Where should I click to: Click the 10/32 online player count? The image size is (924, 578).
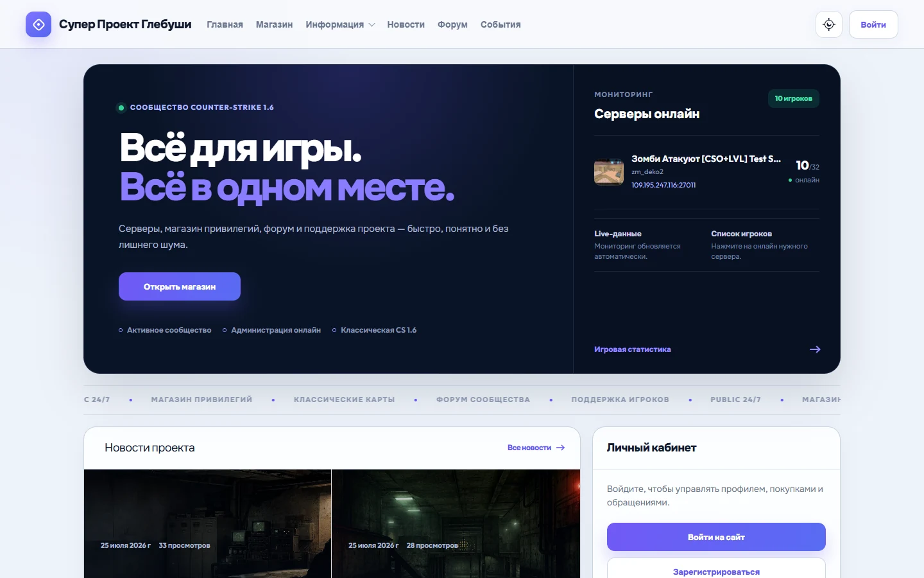(807, 166)
